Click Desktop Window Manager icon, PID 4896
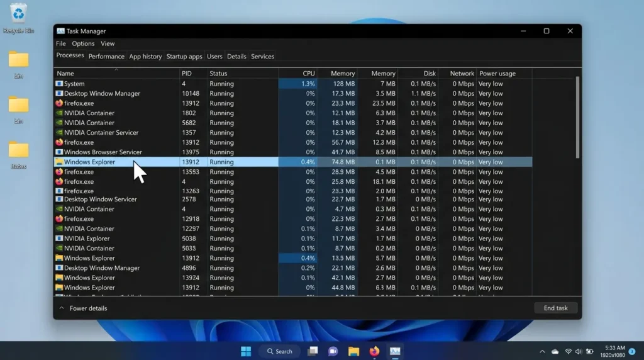The image size is (644, 360). point(59,268)
